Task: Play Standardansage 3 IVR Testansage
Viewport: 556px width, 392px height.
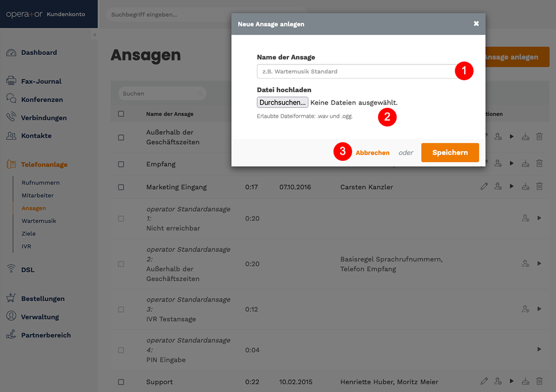Action: click(x=539, y=309)
